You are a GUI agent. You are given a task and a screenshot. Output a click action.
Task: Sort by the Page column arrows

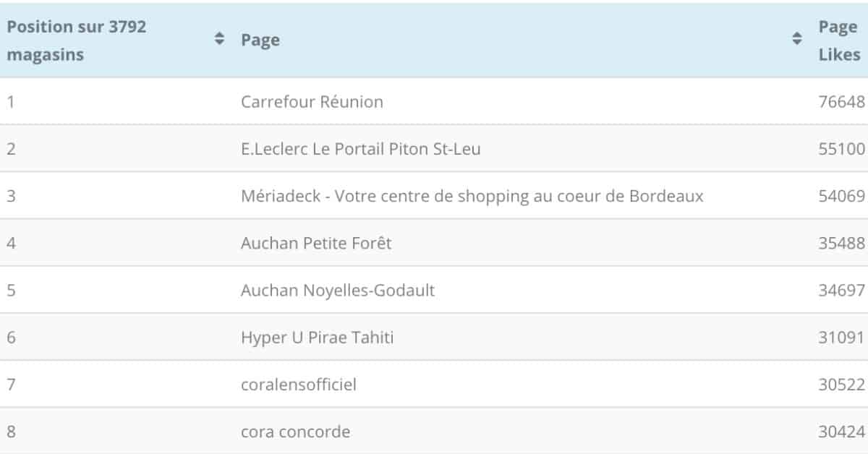pyautogui.click(x=797, y=39)
